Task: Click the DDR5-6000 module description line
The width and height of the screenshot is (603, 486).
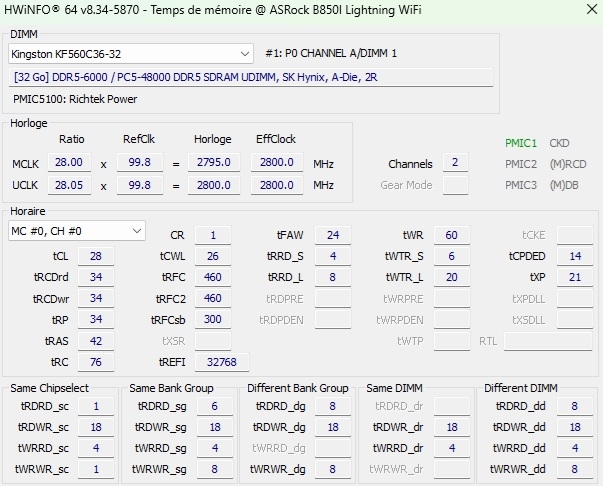Action: (250, 77)
